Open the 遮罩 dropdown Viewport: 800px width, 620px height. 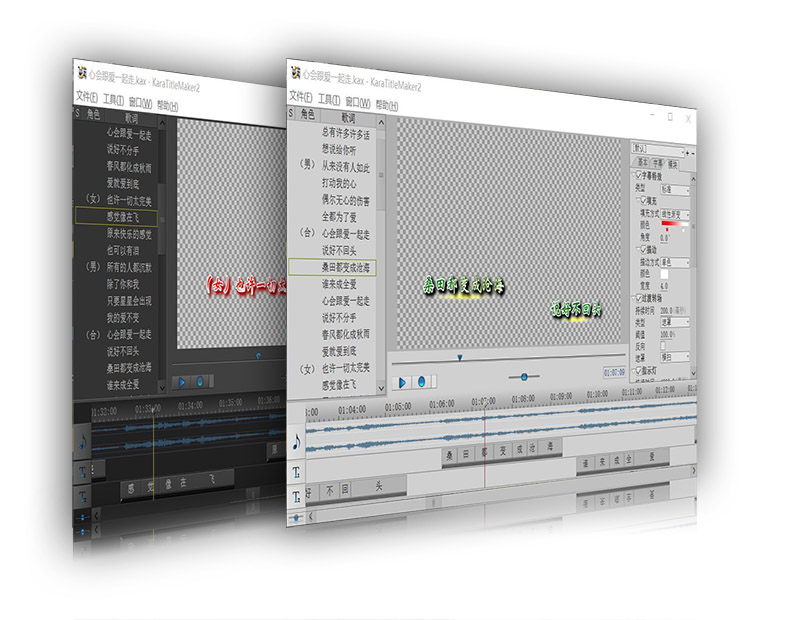[x=675, y=356]
